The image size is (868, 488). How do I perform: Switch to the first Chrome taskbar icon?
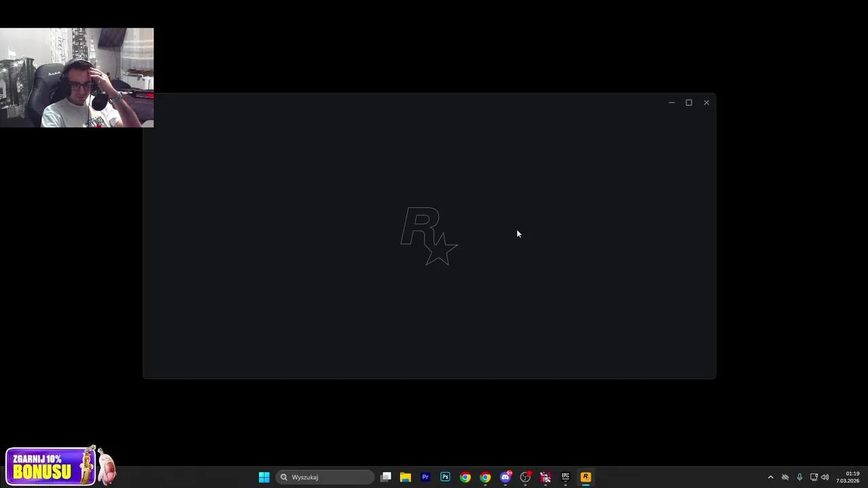(465, 477)
